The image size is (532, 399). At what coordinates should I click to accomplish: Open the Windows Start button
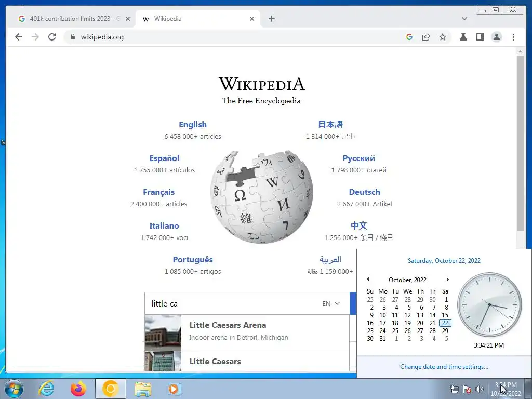[14, 389]
